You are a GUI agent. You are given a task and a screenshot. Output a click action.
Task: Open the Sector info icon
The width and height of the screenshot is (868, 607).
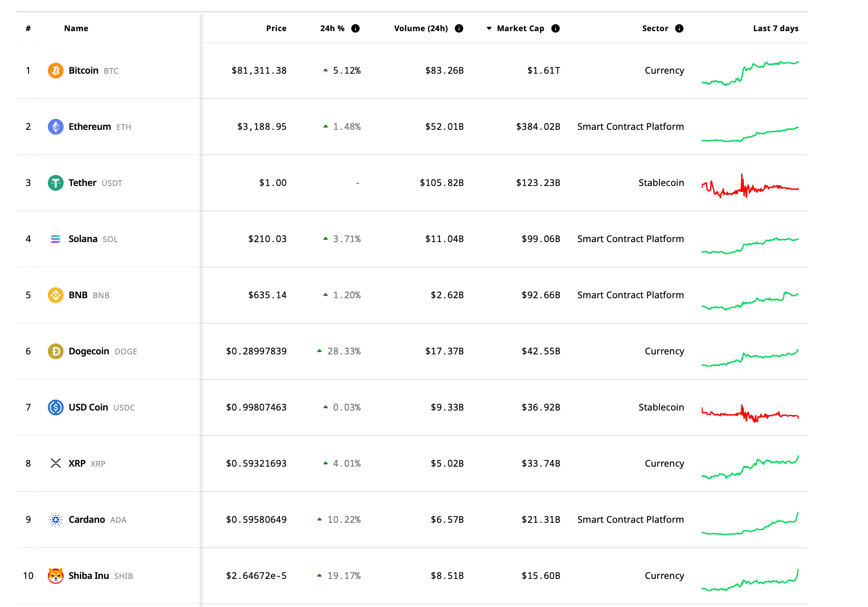(679, 29)
